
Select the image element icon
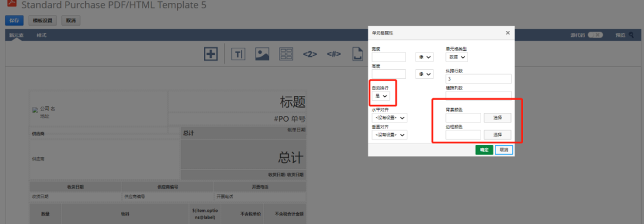(x=262, y=54)
